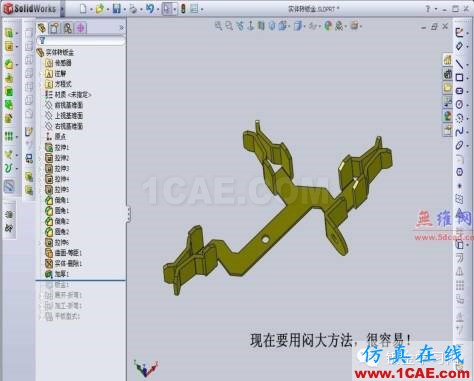474x381 pixels.
Task: Click Zoom to Area magnifier icon
Action: [229, 26]
